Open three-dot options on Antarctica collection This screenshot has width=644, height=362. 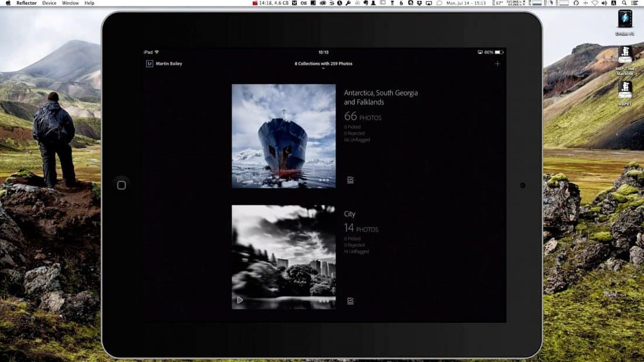(324, 180)
